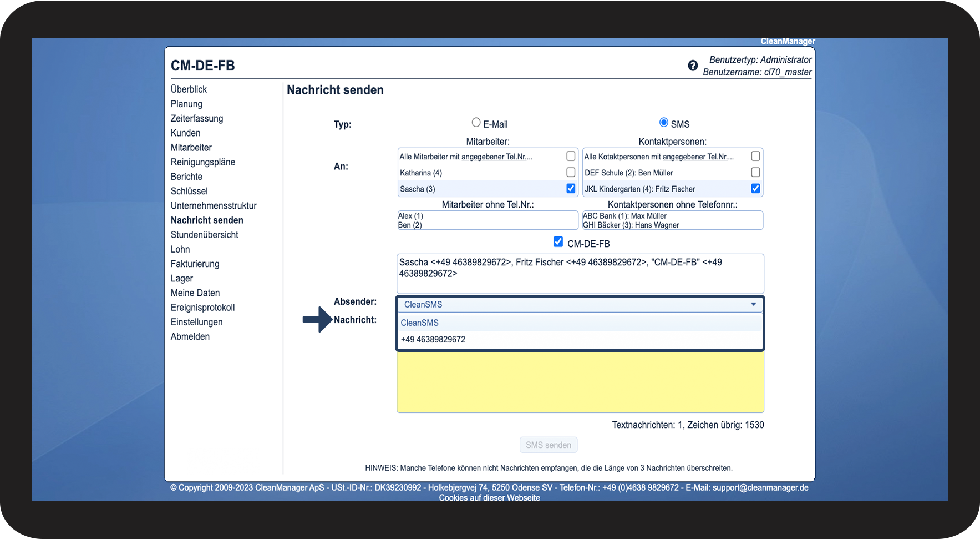
Task: Uncheck JKL Kindergarten Fritz Fischer
Action: click(755, 188)
